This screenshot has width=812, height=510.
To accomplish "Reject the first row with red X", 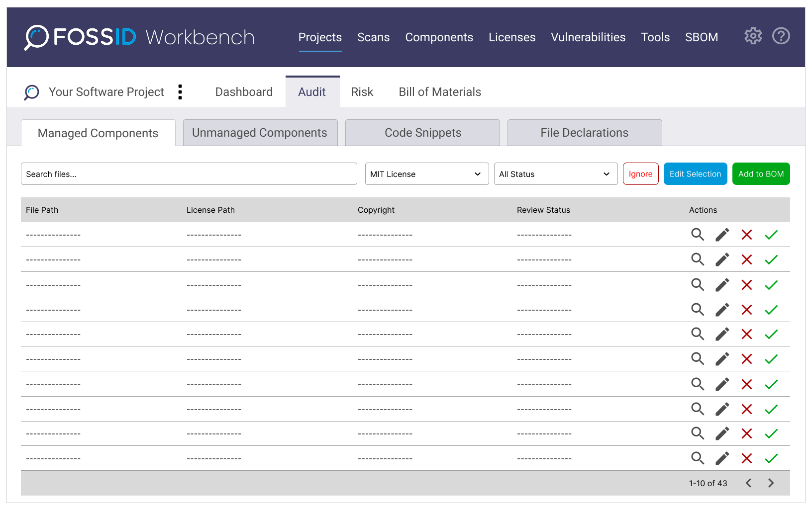I will pos(746,235).
